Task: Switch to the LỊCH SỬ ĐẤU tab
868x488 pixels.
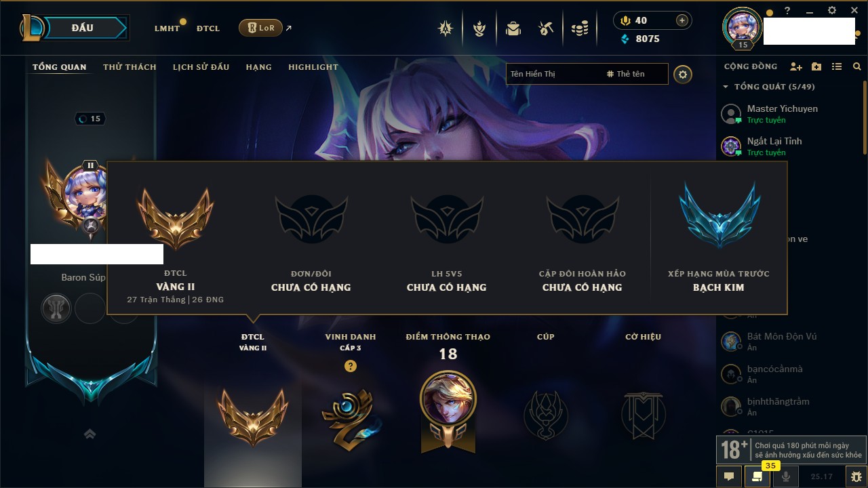Action: [201, 67]
